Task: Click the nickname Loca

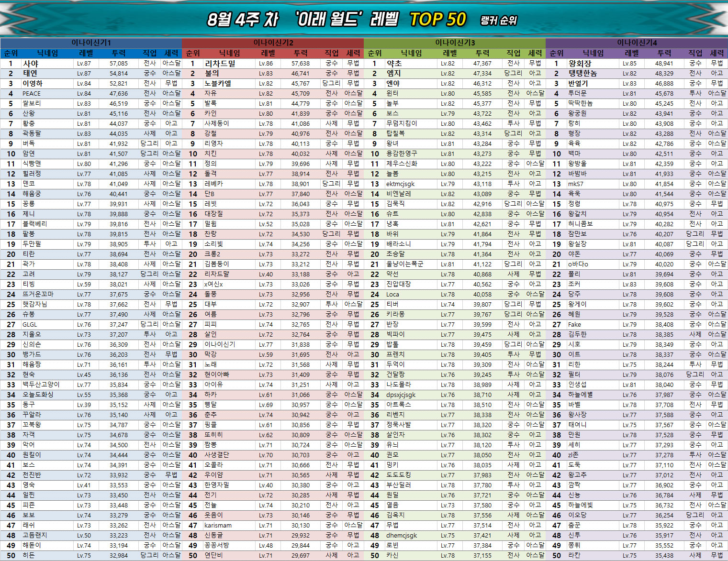Action: coord(392,294)
